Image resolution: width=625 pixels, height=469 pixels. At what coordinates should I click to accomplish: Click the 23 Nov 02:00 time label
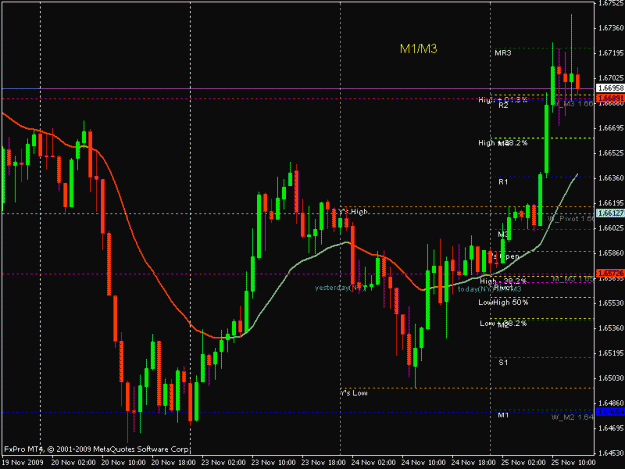tap(223, 462)
